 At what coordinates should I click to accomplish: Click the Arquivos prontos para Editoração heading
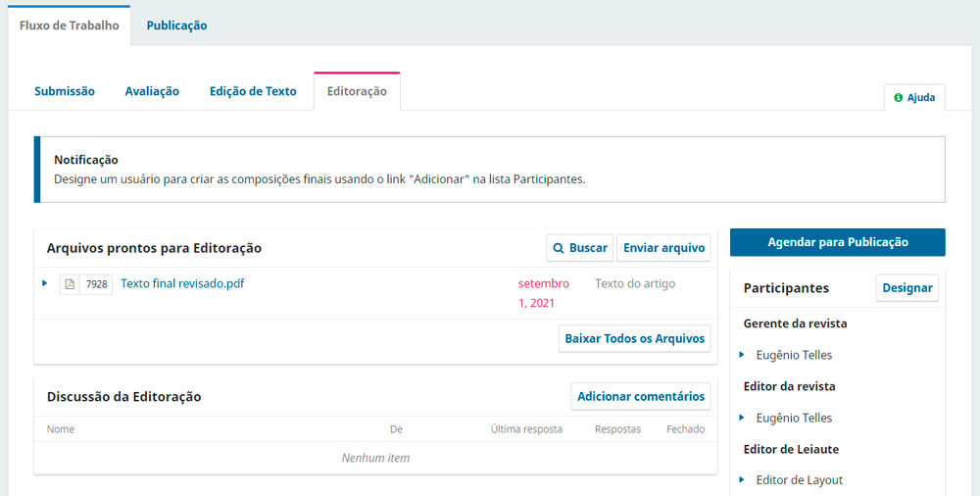[x=154, y=248]
